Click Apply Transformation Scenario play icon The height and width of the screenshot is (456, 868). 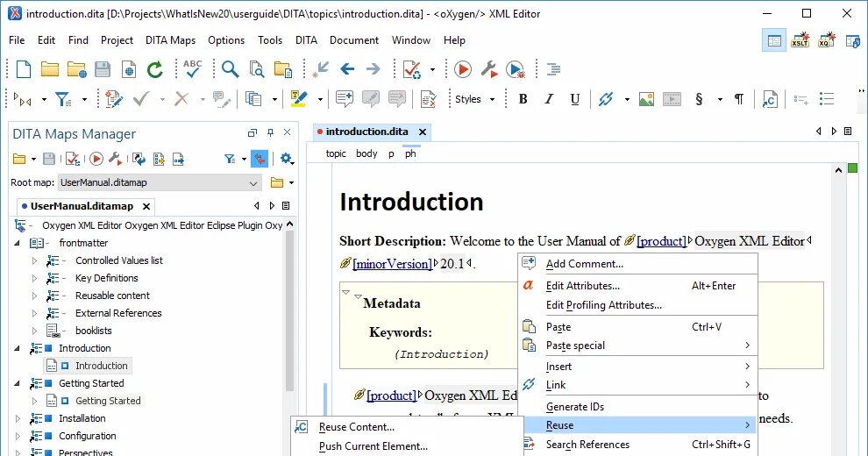[x=463, y=69]
